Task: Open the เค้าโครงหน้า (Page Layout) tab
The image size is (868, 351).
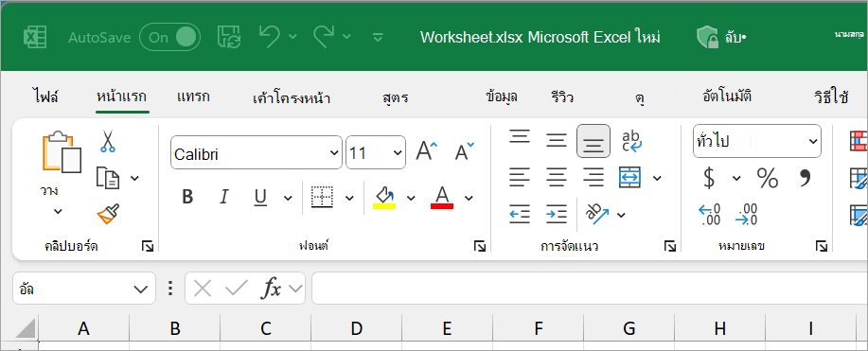Action: [292, 99]
